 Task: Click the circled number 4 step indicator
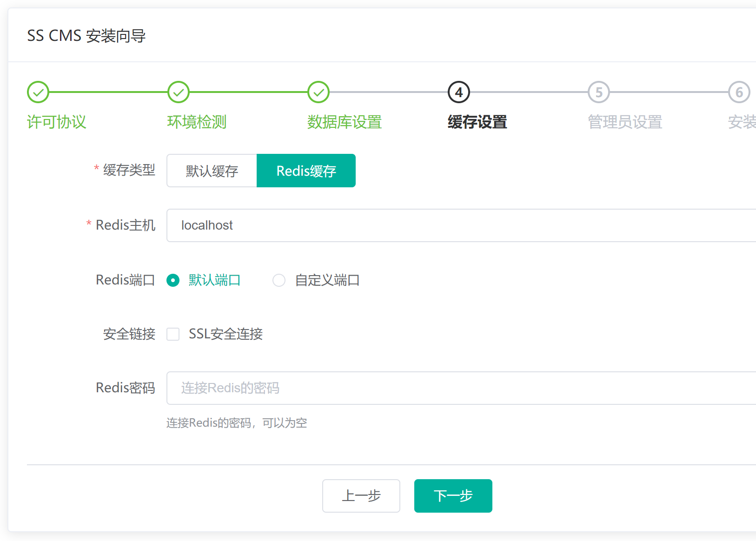[458, 92]
